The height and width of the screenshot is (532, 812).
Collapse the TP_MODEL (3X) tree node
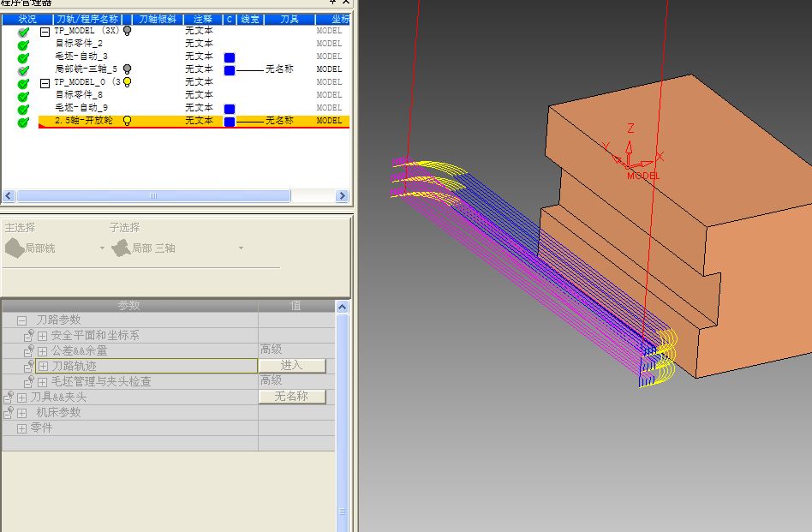coord(45,32)
